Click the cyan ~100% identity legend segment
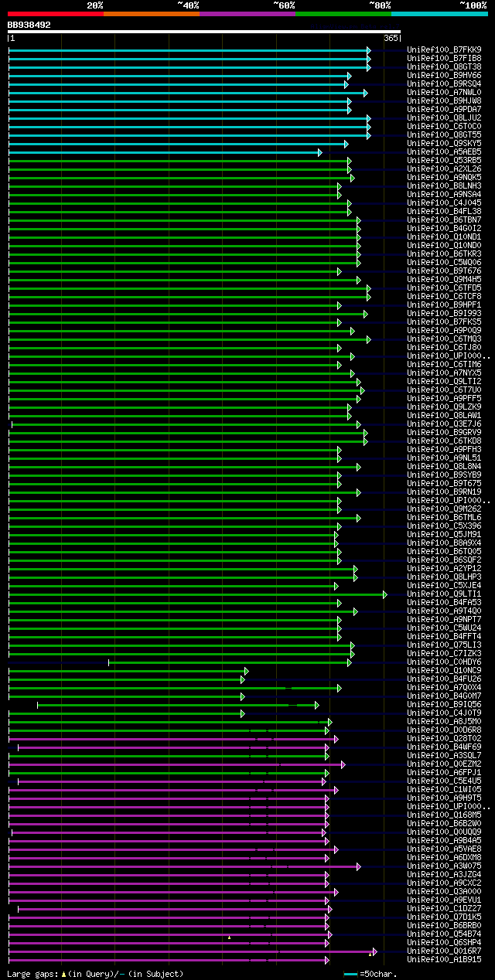The width and height of the screenshot is (495, 980). tap(439, 14)
